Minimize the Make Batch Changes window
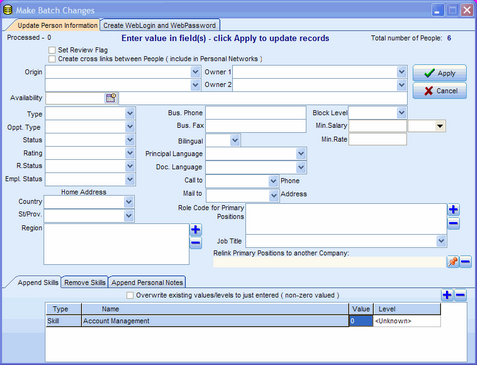The width and height of the screenshot is (477, 365). (437, 10)
